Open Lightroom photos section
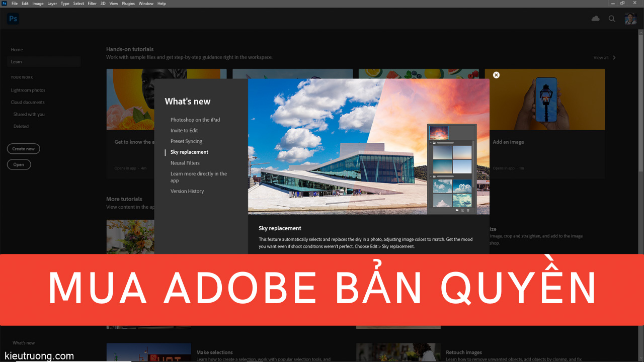Image resolution: width=644 pixels, height=362 pixels. 28,90
